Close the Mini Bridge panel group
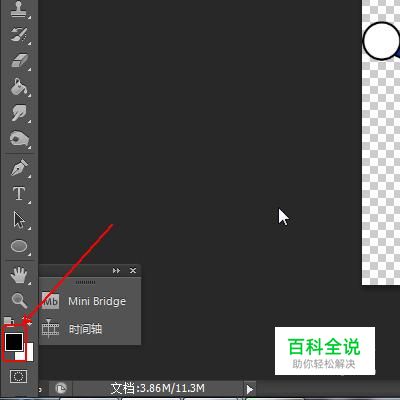 tap(133, 270)
